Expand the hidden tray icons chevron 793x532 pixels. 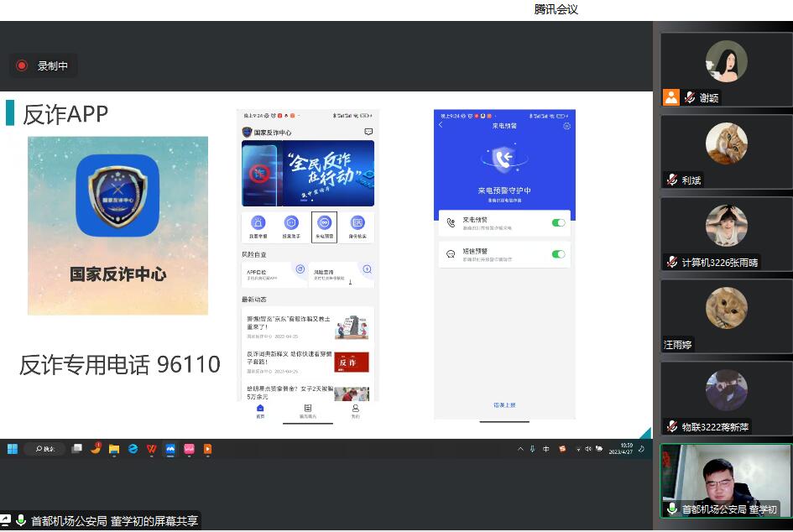tap(520, 449)
